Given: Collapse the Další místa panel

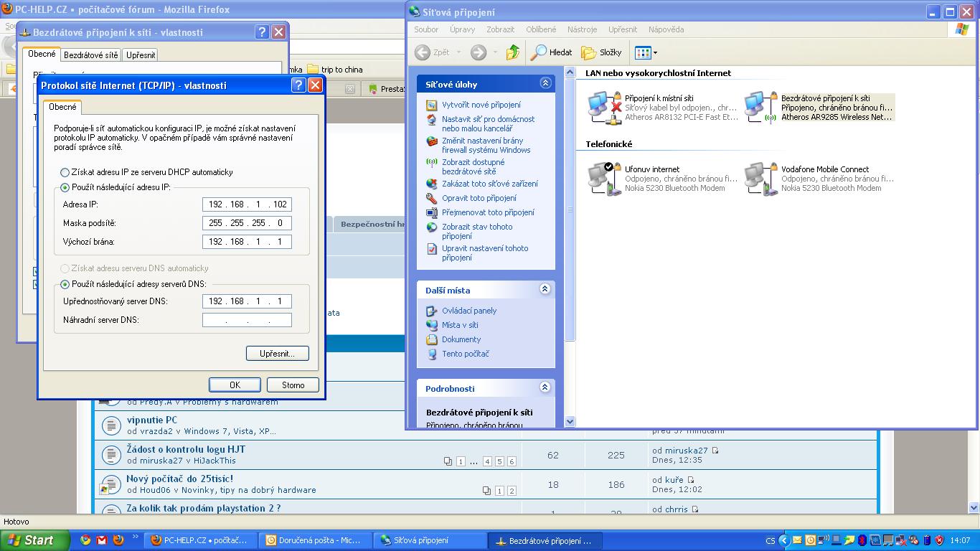Looking at the screenshot, I should tap(545, 289).
